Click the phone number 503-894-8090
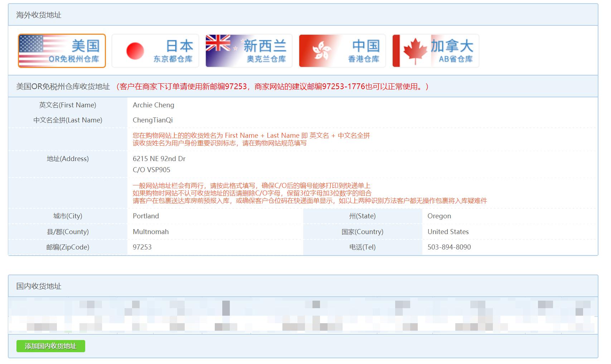 [x=449, y=247]
